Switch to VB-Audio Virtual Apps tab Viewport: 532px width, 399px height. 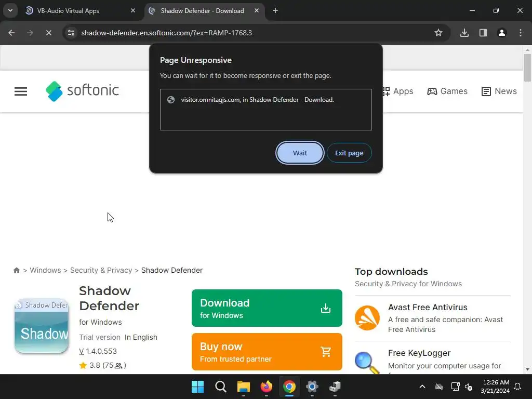(68, 11)
